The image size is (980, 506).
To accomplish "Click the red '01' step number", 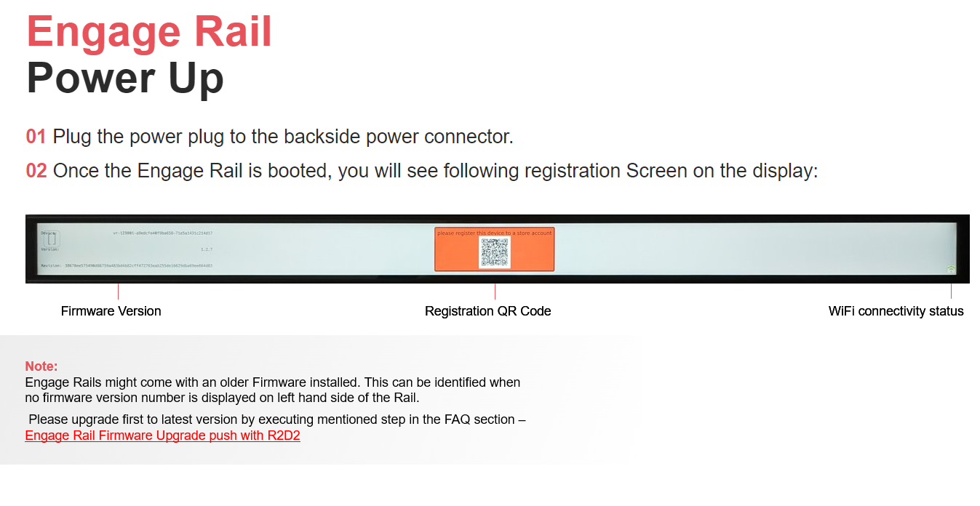I will click(36, 137).
